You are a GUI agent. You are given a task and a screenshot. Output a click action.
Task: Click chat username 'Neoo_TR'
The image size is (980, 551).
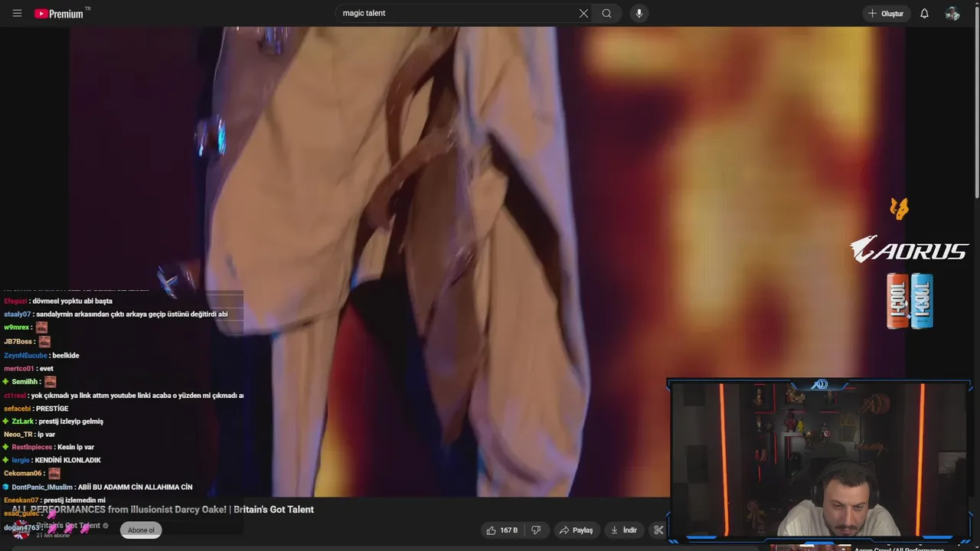[x=18, y=434]
